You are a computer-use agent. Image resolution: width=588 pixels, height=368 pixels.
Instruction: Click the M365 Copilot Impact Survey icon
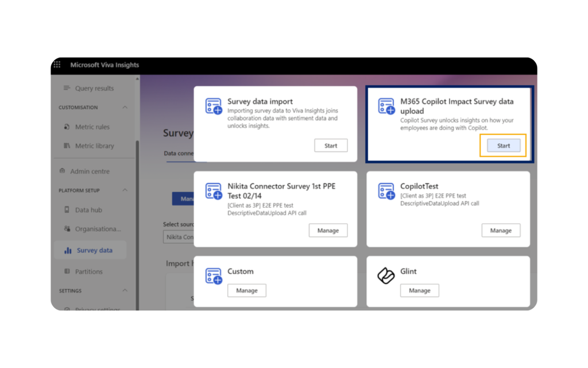pos(386,106)
